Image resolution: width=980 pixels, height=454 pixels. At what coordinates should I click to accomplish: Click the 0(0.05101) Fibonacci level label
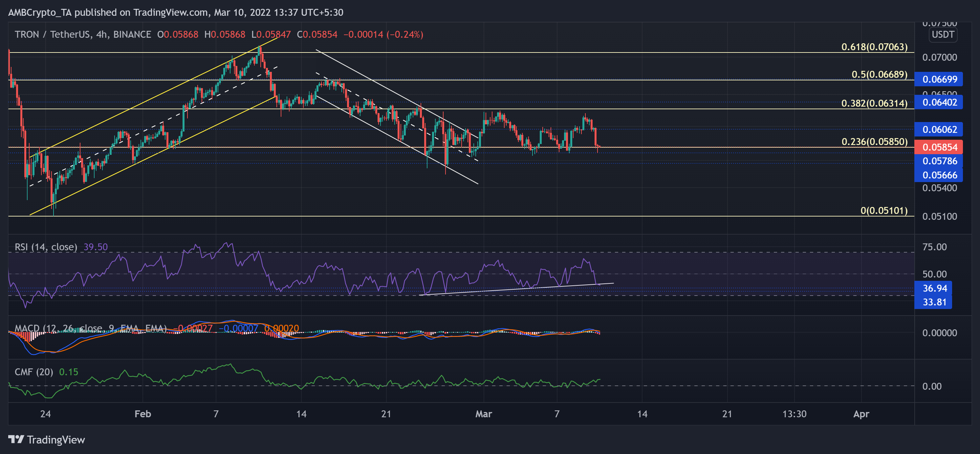884,211
